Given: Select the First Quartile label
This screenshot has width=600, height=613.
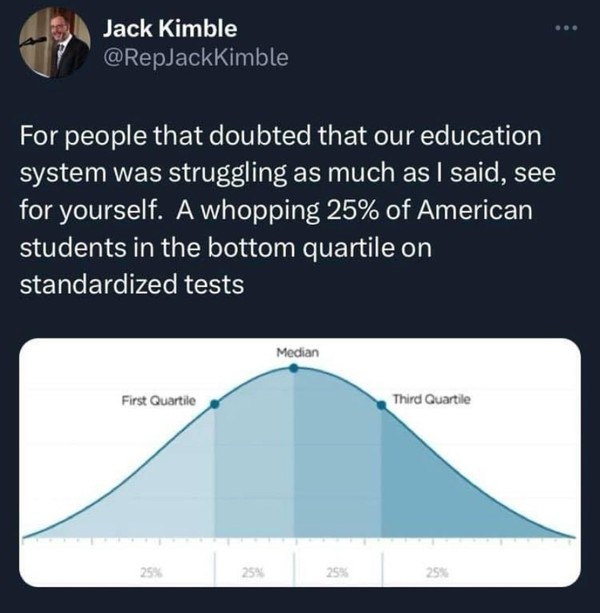Looking at the screenshot, I should 159,401.
